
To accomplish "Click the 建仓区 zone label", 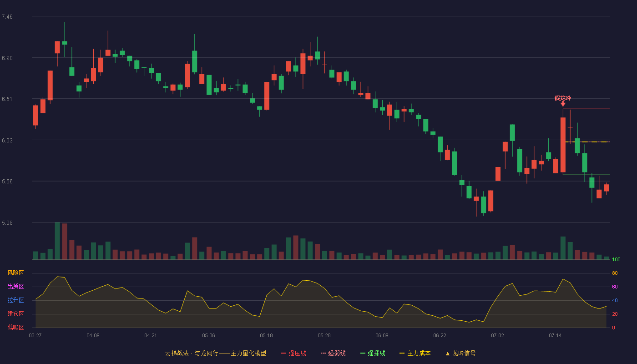I will click(15, 314).
